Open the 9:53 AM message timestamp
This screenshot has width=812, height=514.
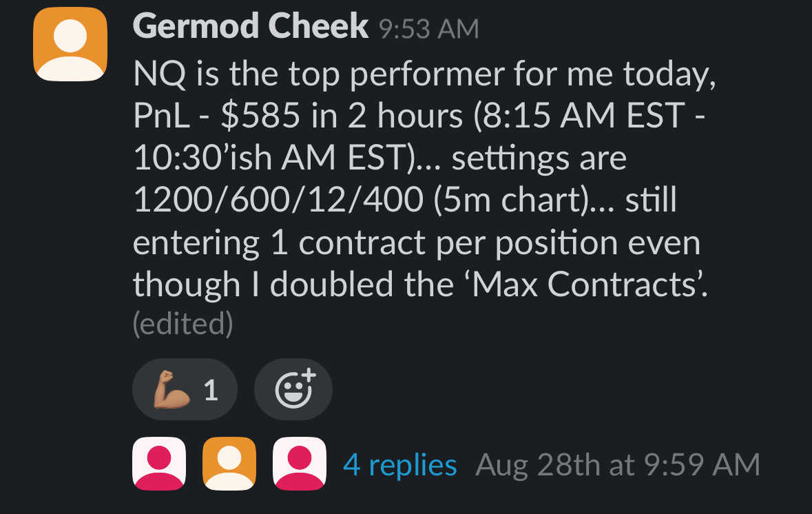(x=429, y=28)
